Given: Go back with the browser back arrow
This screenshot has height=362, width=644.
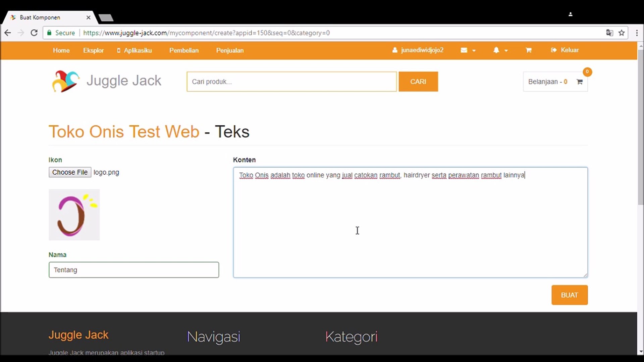Looking at the screenshot, I should point(8,33).
